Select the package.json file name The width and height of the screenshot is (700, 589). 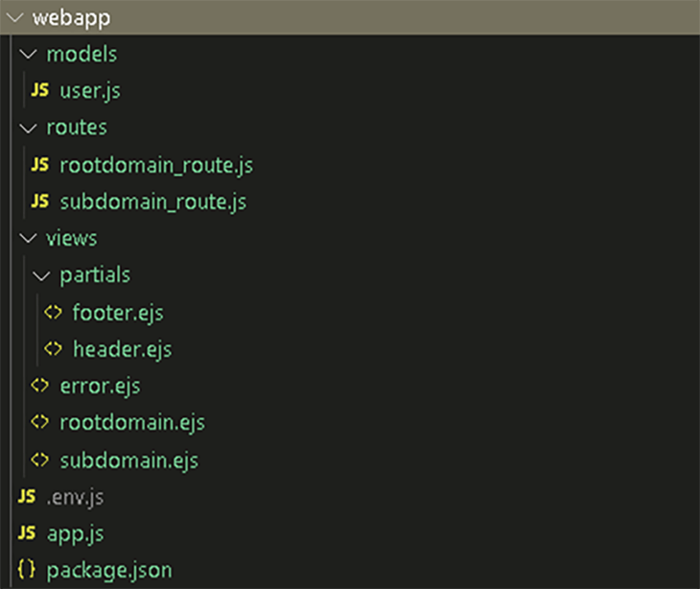(x=109, y=571)
